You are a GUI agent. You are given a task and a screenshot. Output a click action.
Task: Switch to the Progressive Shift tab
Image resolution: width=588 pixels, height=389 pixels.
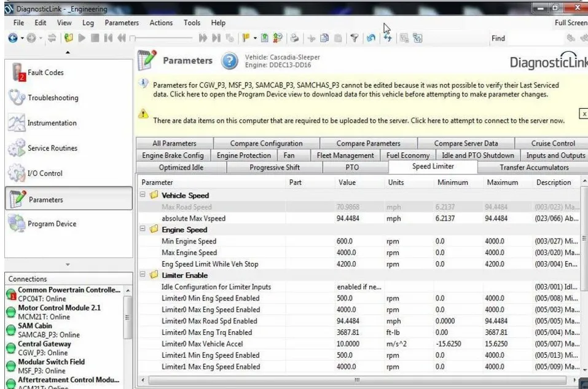(275, 167)
